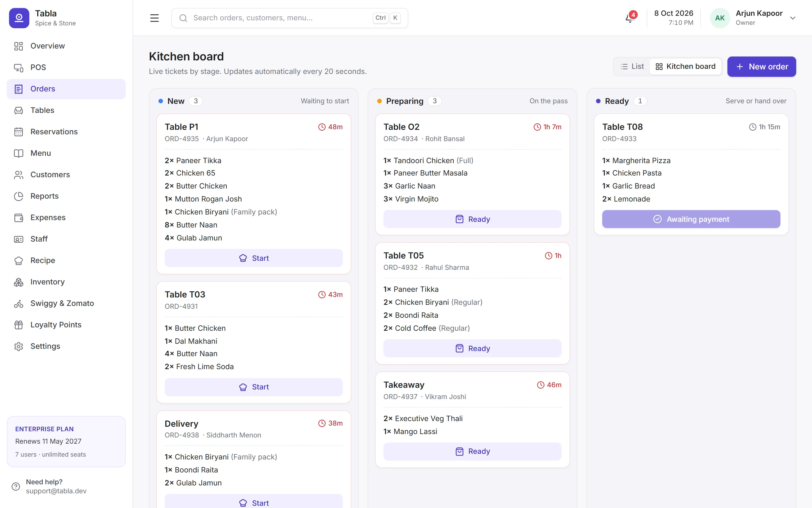Click the Reports pie chart icon
The width and height of the screenshot is (812, 508).
tap(18, 196)
